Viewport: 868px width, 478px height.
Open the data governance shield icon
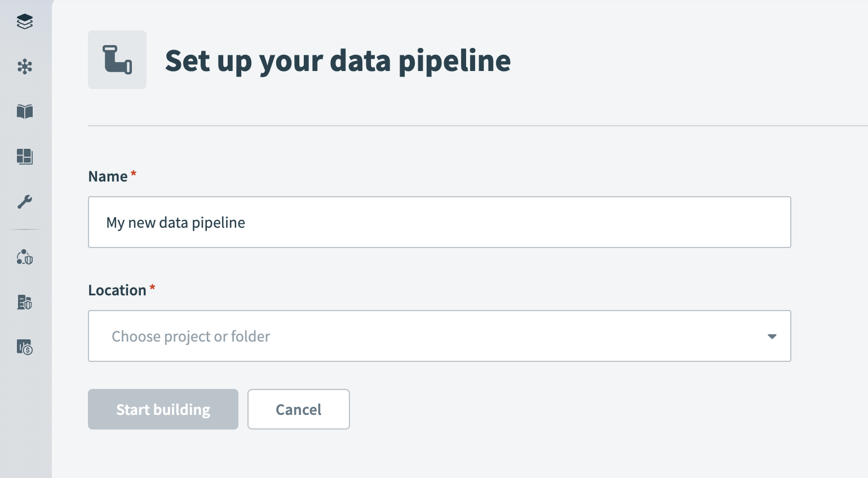coord(25,258)
